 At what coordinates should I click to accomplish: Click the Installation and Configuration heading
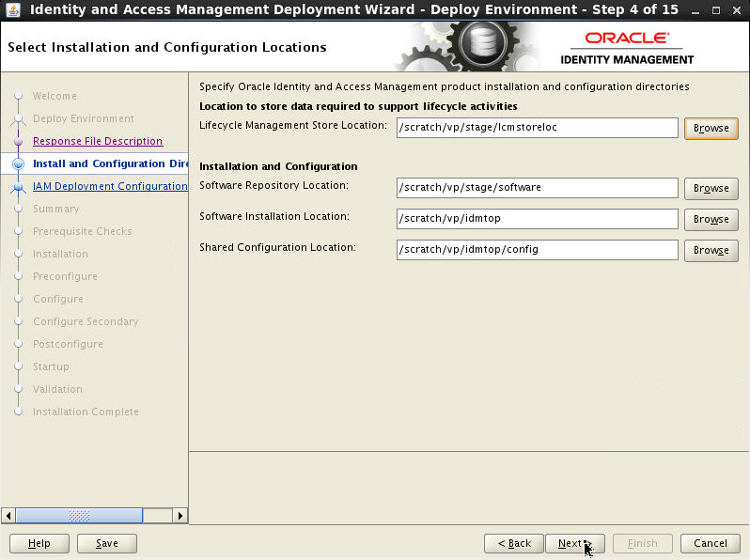[278, 166]
